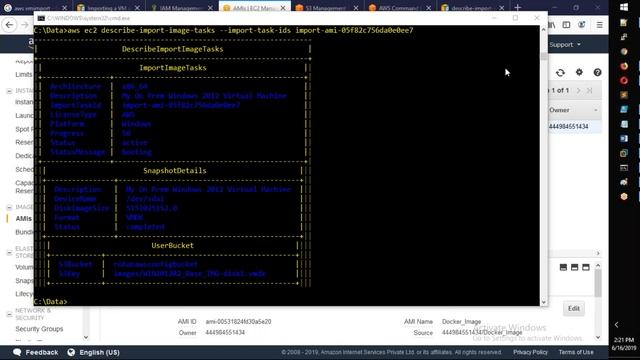The image size is (640, 360).
Task: Click the Edit button in details pane
Action: 574,309
